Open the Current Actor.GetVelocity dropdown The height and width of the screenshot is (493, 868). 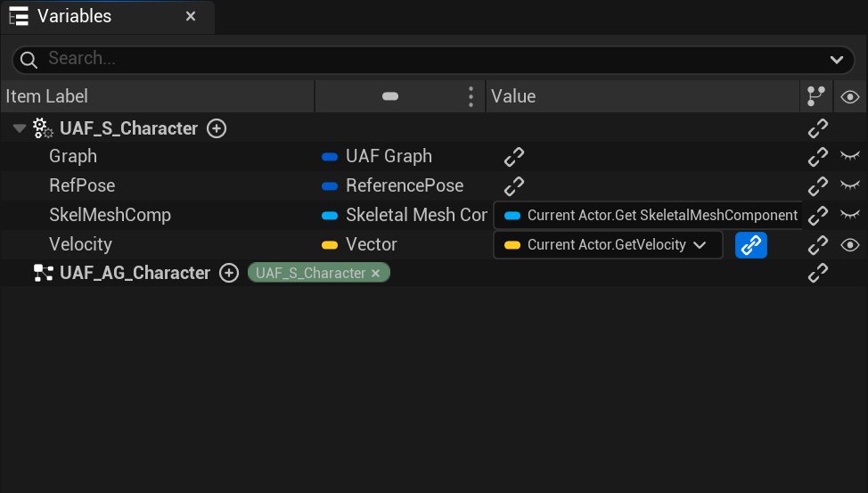click(700, 244)
